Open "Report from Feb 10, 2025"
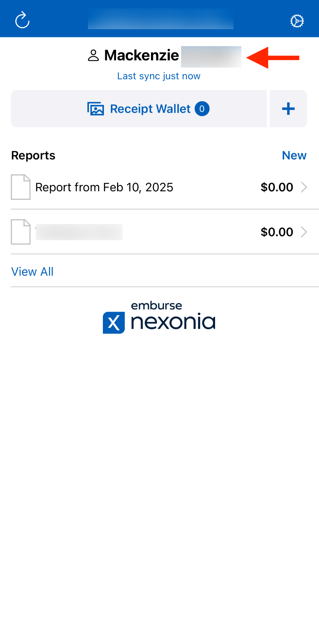Viewport: 319px width, 644px height. pyautogui.click(x=104, y=187)
